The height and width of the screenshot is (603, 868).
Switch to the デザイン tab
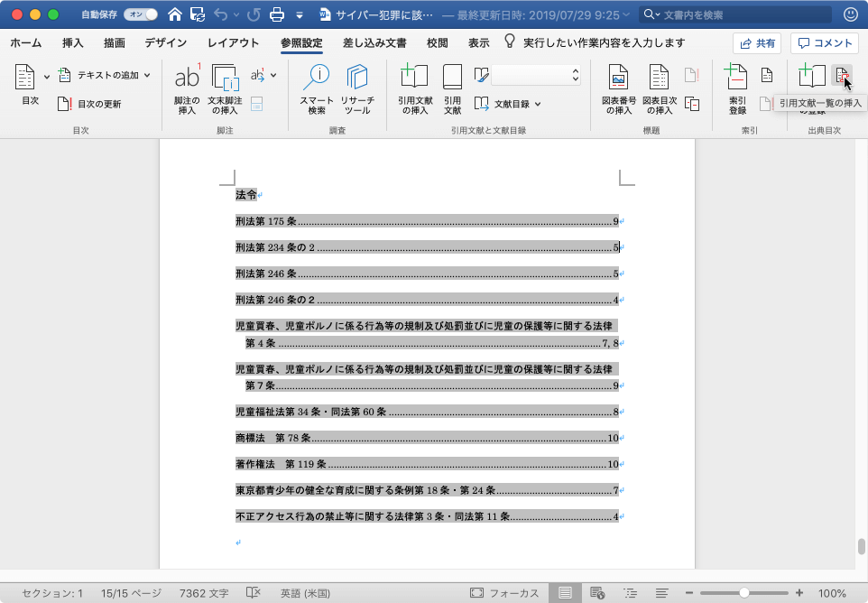[166, 43]
